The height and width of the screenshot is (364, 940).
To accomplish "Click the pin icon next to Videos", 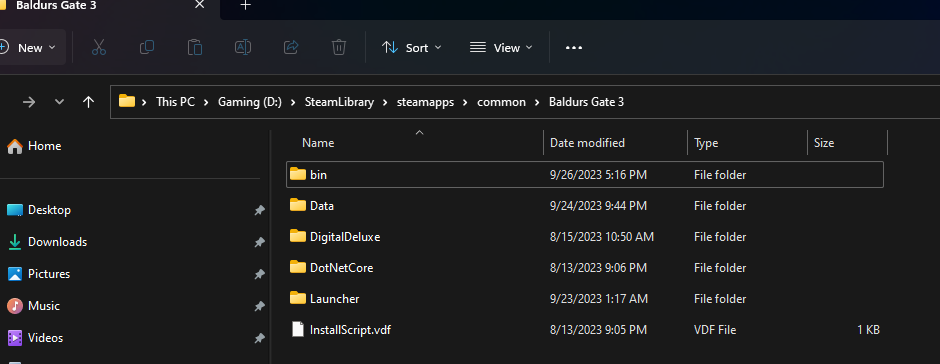I will 259,338.
